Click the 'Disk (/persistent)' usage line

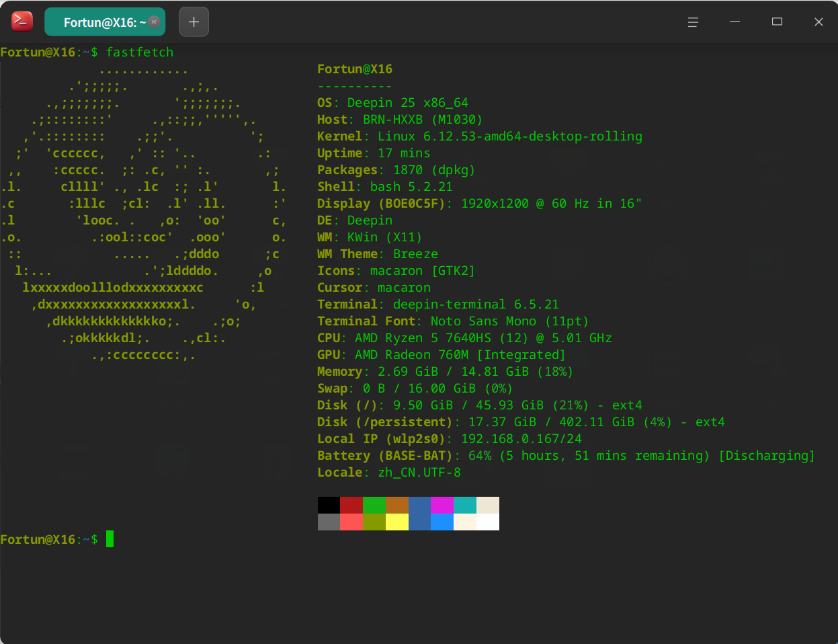521,422
